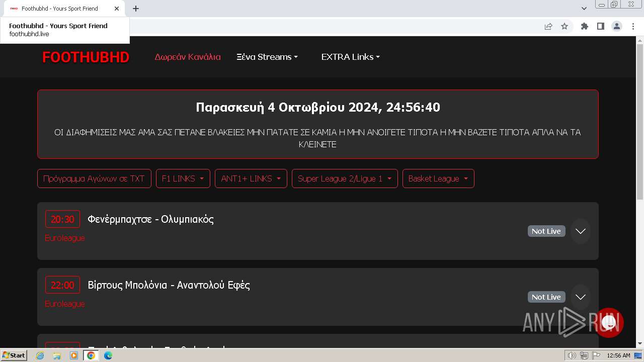Open the browser extensions puzzle icon

pos(585,26)
